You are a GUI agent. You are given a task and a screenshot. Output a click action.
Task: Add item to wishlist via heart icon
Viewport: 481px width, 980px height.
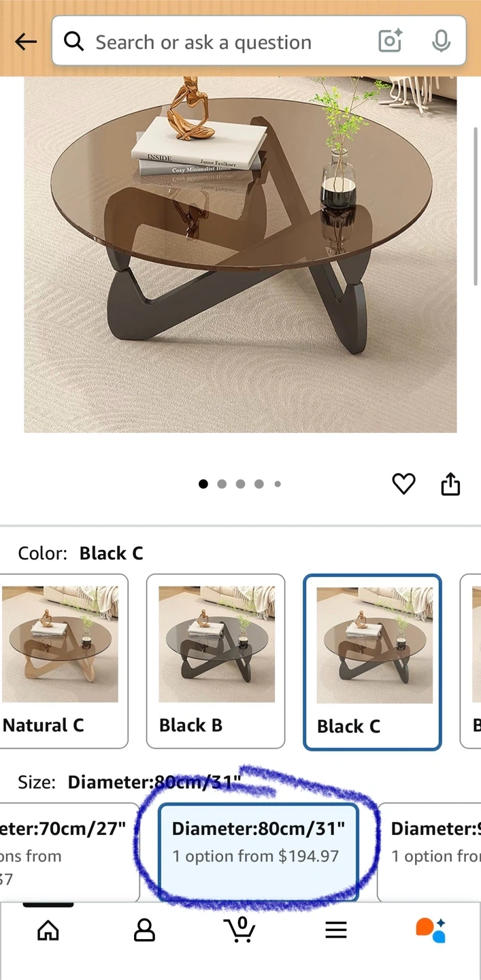click(403, 484)
